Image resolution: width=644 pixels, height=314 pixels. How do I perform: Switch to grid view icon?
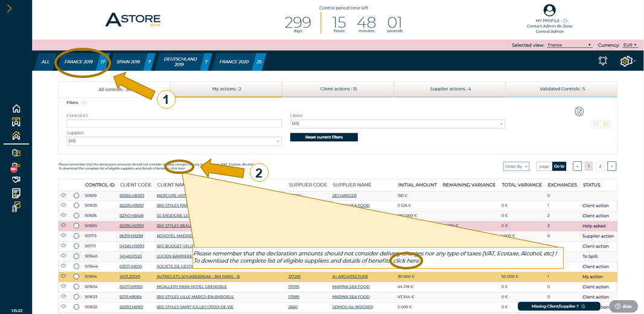(x=596, y=124)
